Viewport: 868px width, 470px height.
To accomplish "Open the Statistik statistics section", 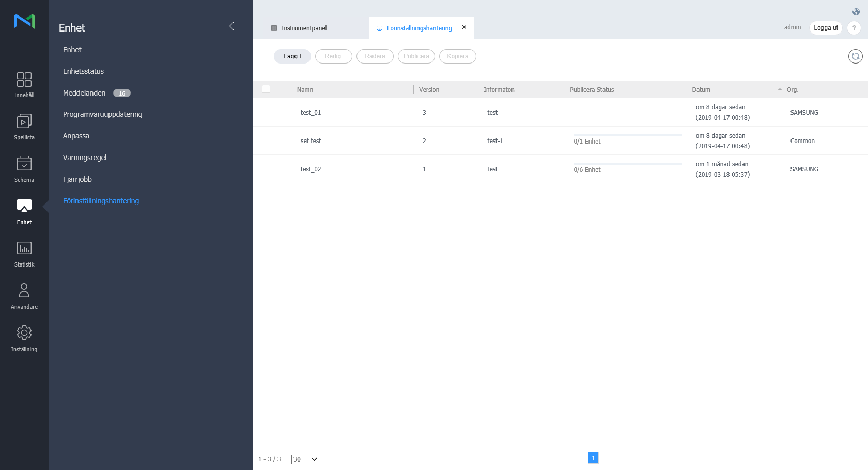I will 24,254.
